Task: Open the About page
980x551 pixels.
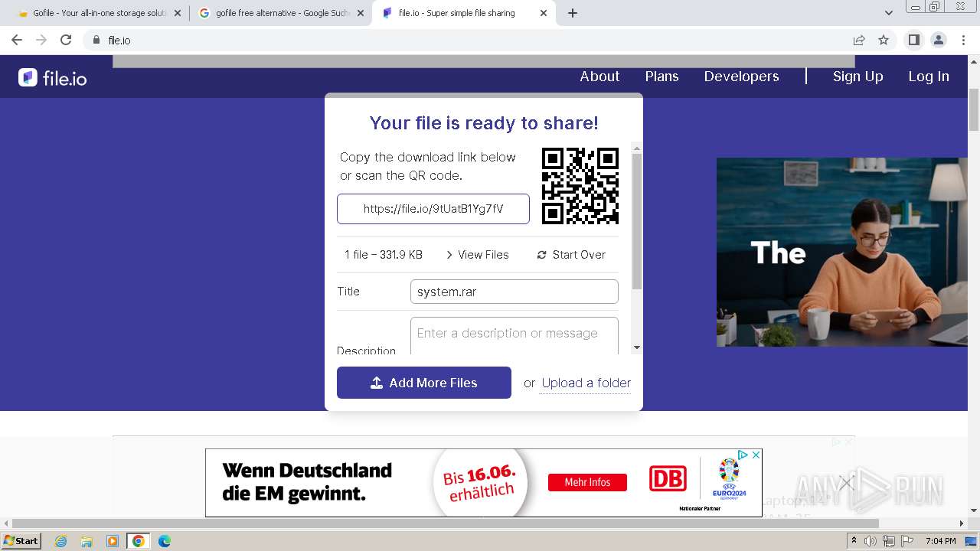Action: 599,77
